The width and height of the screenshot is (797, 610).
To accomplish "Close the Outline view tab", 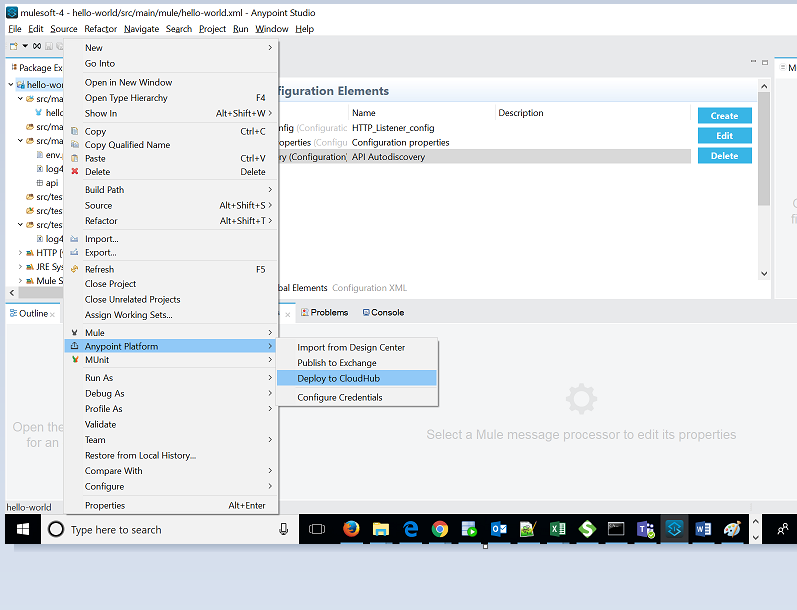I will click(x=52, y=314).
